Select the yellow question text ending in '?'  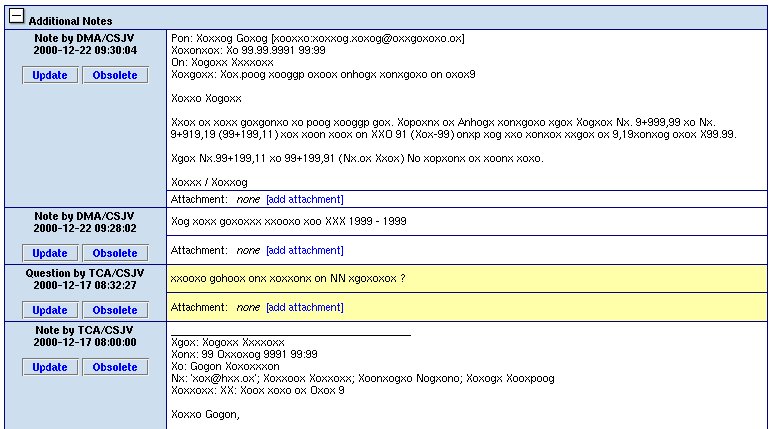pyautogui.click(x=288, y=278)
